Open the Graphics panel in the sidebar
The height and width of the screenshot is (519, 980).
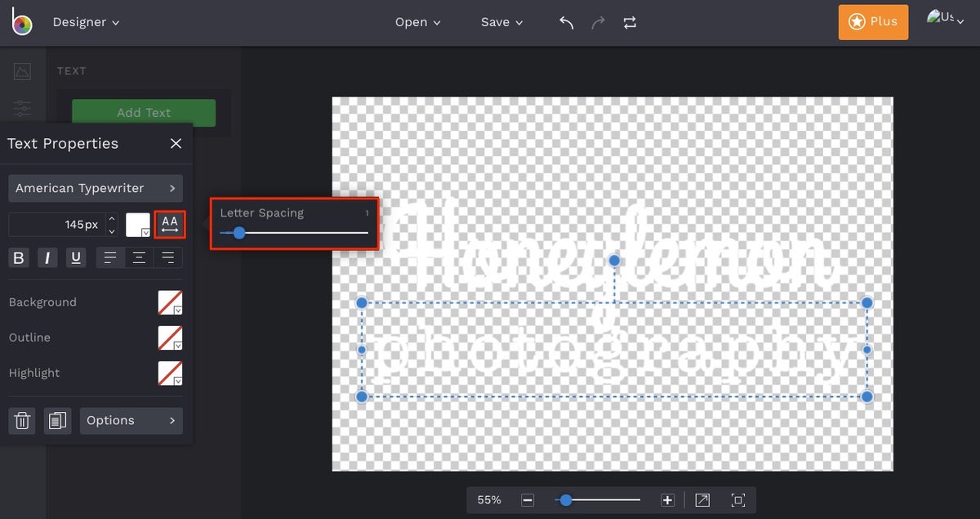tap(22, 70)
